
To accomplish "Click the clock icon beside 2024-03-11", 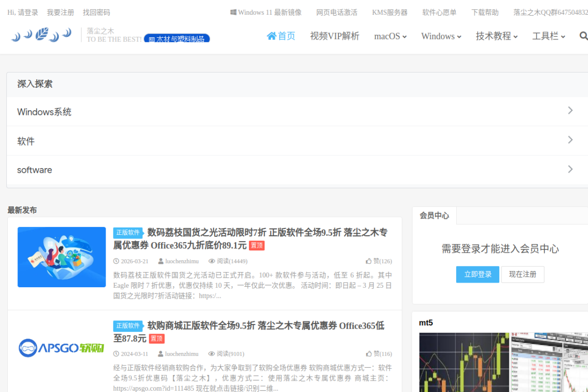I will click(116, 354).
